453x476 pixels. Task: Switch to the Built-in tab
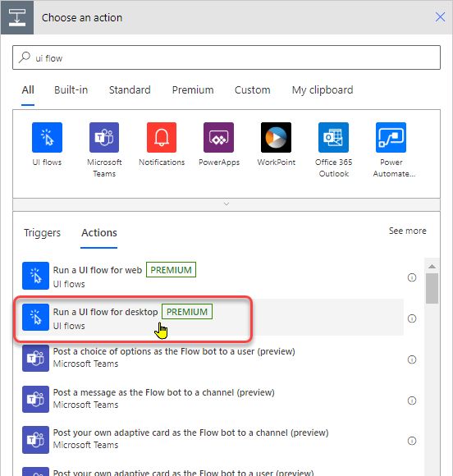71,90
